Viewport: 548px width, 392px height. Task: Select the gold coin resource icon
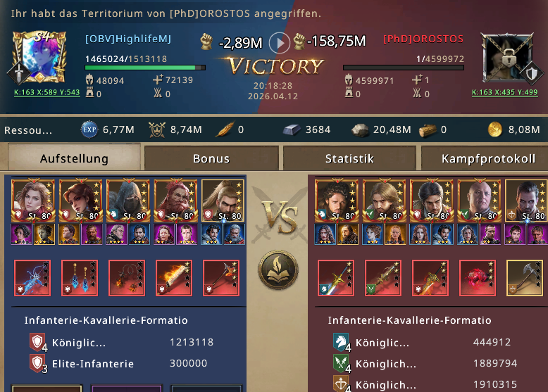495,129
